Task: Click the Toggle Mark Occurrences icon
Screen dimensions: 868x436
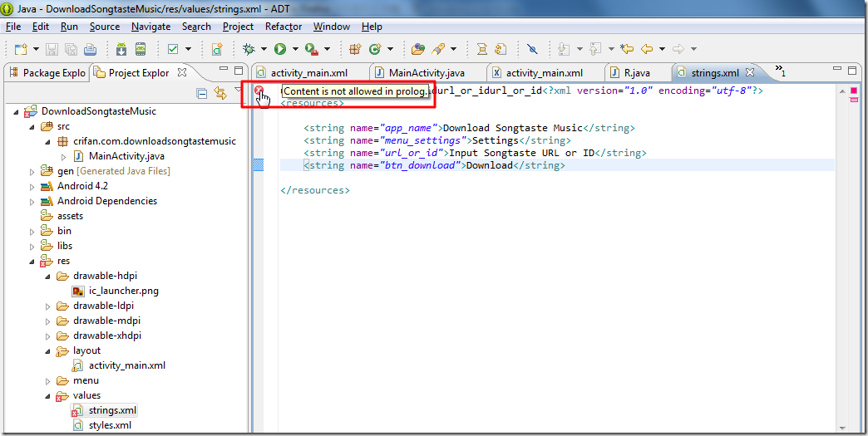Action: 532,49
